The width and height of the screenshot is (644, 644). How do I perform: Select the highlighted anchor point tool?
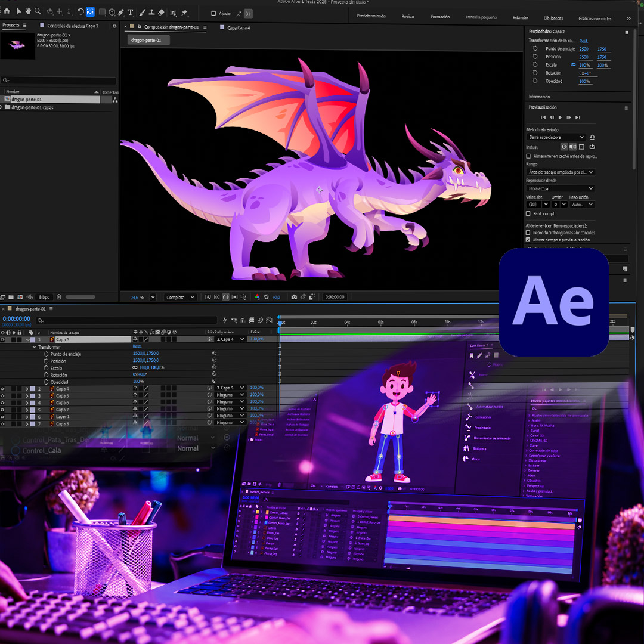click(x=90, y=12)
